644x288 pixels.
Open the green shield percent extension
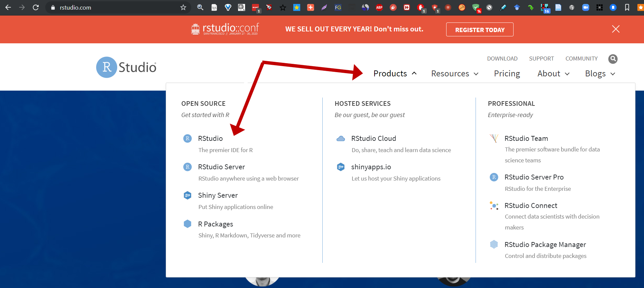click(476, 8)
